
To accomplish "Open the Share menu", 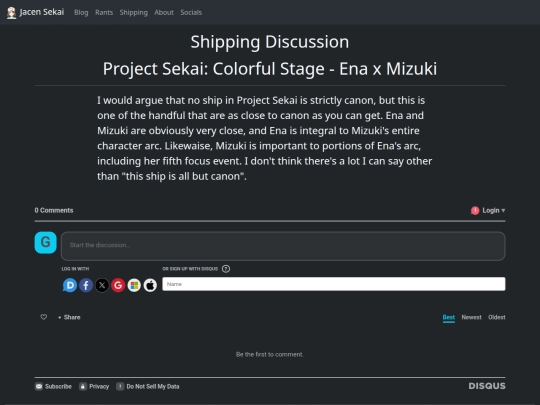I will point(70,317).
